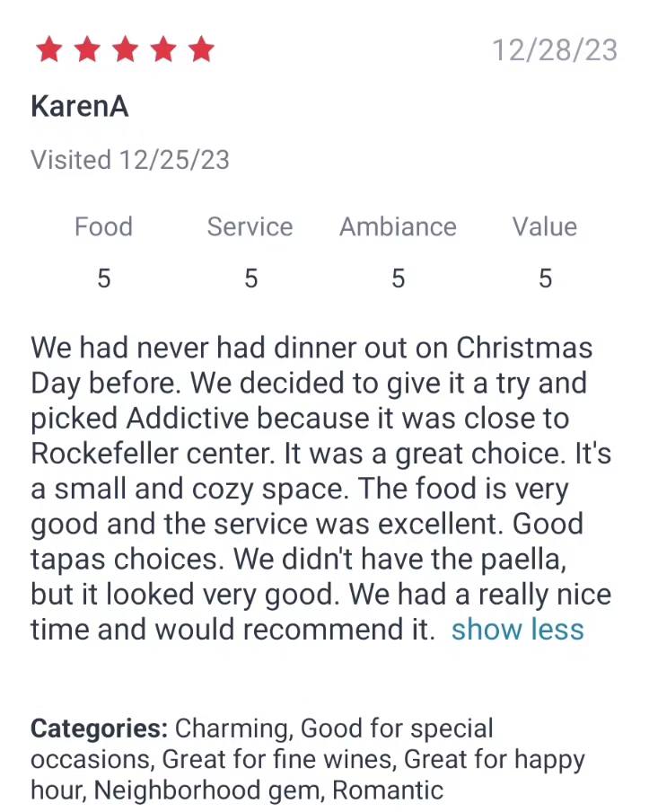The image size is (649, 812).
Task: Click the first red rating star
Action: click(48, 50)
